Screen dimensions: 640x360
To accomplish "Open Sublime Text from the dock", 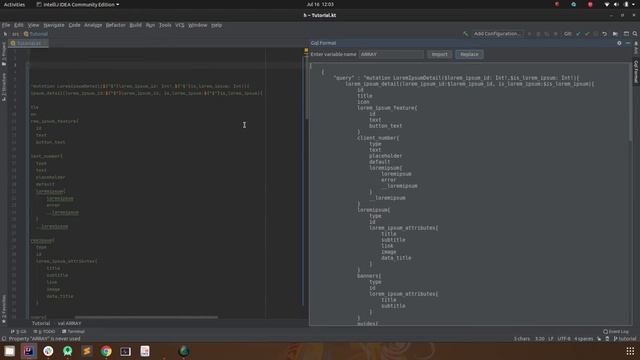I will click(x=87, y=351).
